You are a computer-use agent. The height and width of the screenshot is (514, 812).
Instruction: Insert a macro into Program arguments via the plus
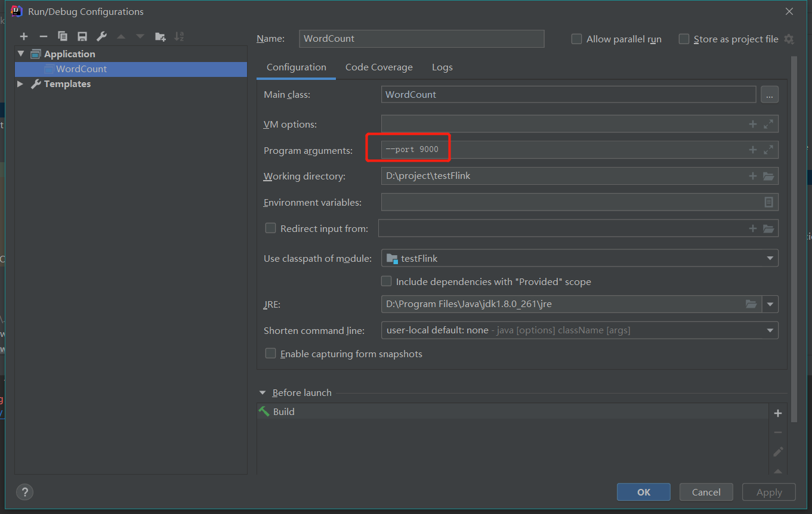[753, 150]
